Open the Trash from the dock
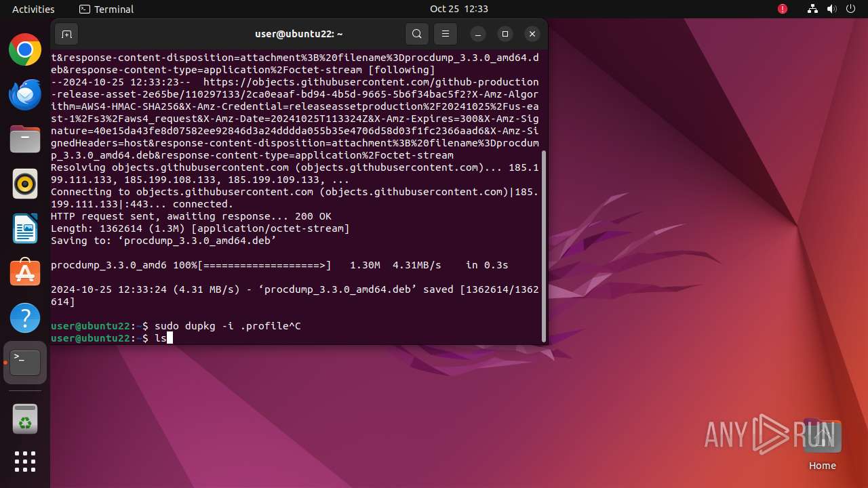The width and height of the screenshot is (868, 488). pyautogui.click(x=25, y=418)
